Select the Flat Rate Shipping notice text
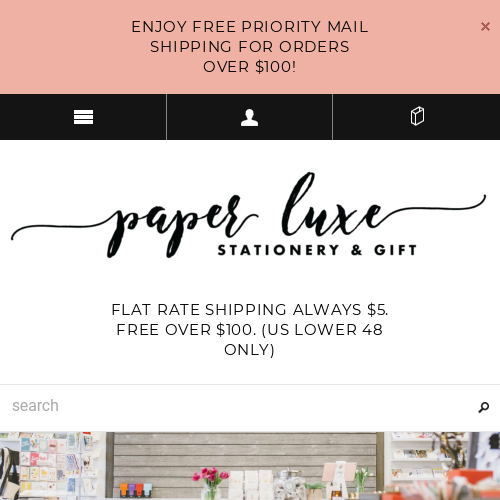 pyautogui.click(x=250, y=330)
